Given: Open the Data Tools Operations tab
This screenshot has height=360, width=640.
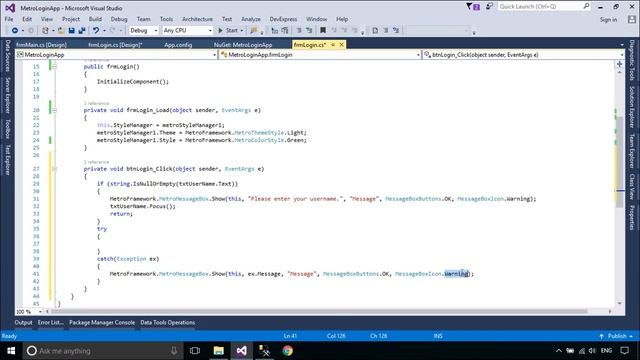Looking at the screenshot, I should point(167,322).
